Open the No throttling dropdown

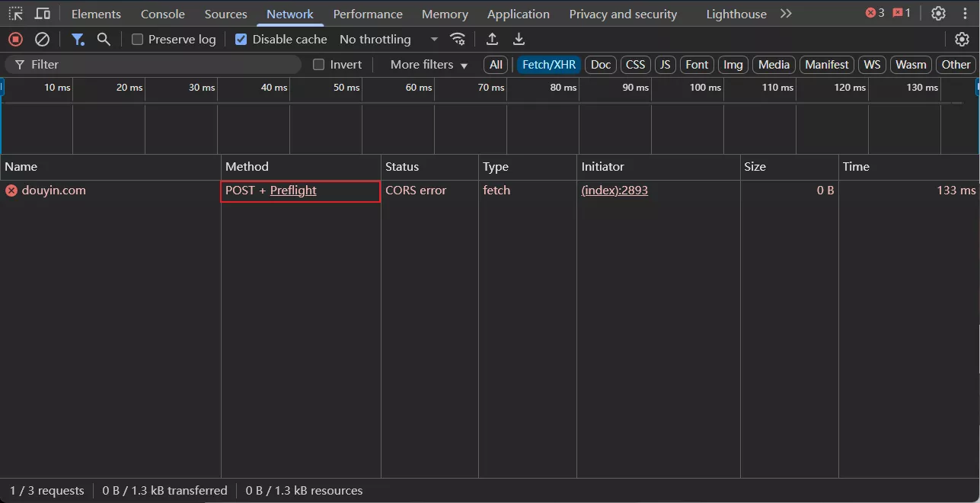coord(388,40)
